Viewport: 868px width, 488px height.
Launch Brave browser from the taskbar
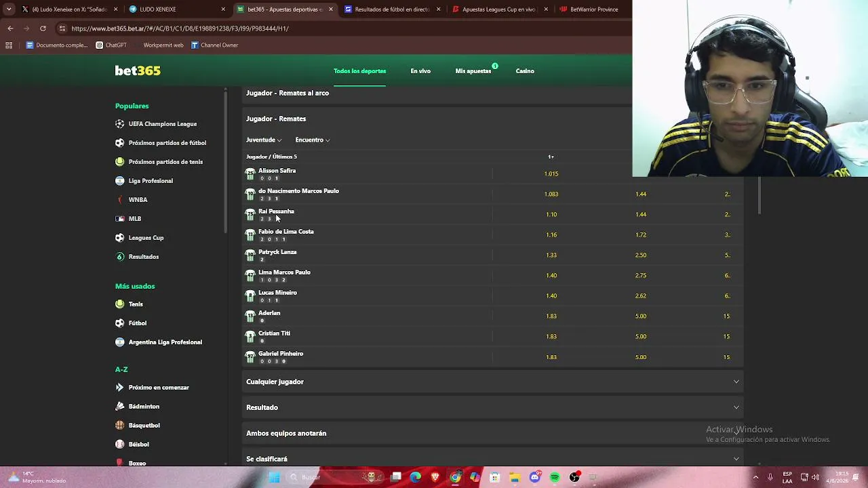435,477
